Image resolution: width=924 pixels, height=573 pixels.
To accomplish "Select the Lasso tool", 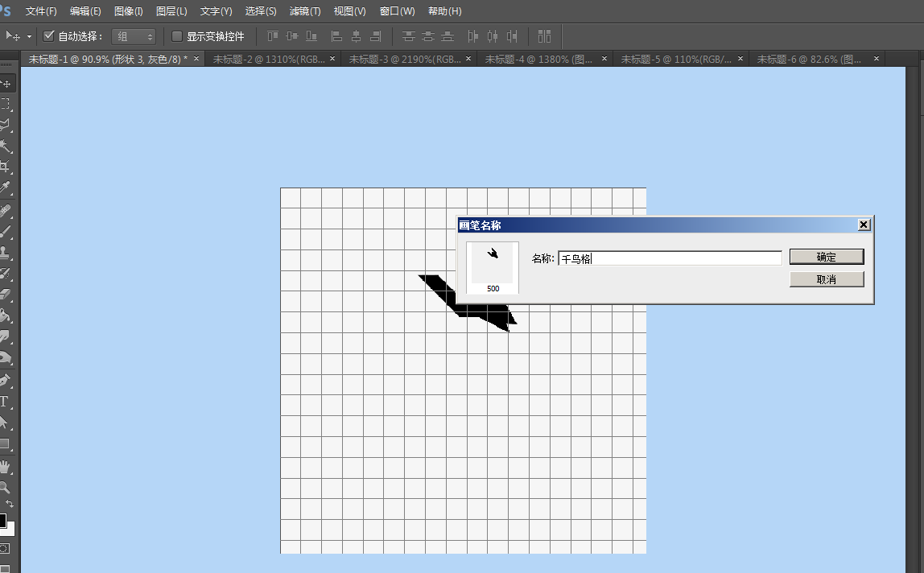I will (x=6, y=125).
